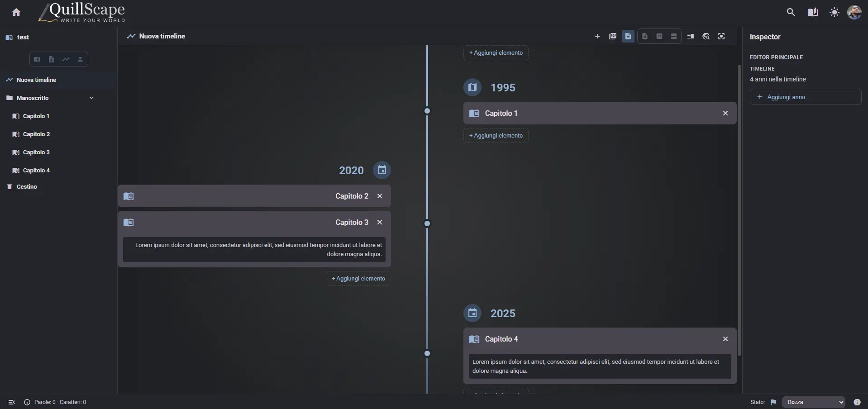This screenshot has width=868, height=409.
Task: Enable focus mode from the toolbar
Action: coord(721,36)
